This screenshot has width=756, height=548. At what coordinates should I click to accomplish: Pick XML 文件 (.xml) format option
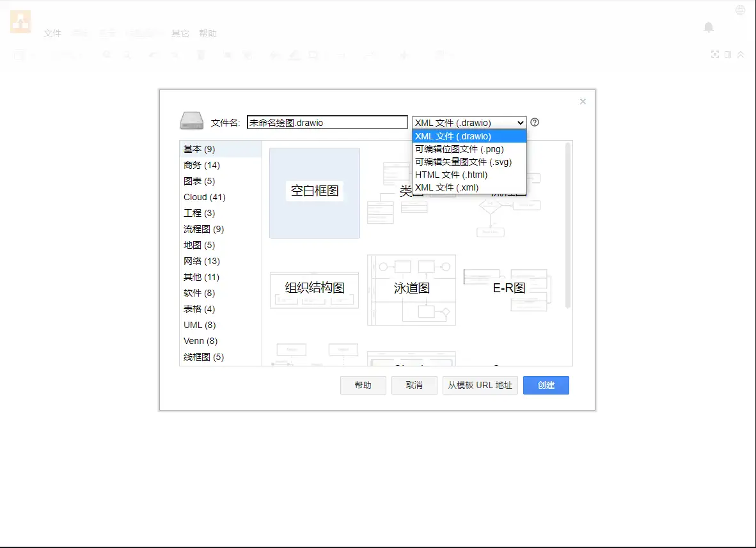click(446, 187)
